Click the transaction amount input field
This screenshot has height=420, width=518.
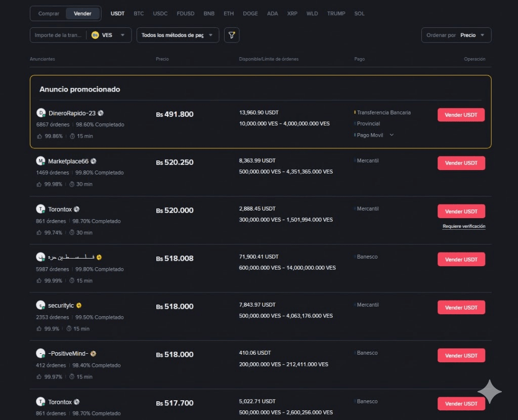(58, 35)
